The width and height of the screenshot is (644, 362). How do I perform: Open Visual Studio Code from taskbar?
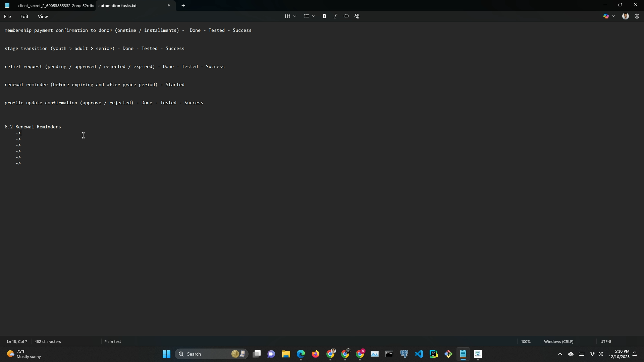419,354
